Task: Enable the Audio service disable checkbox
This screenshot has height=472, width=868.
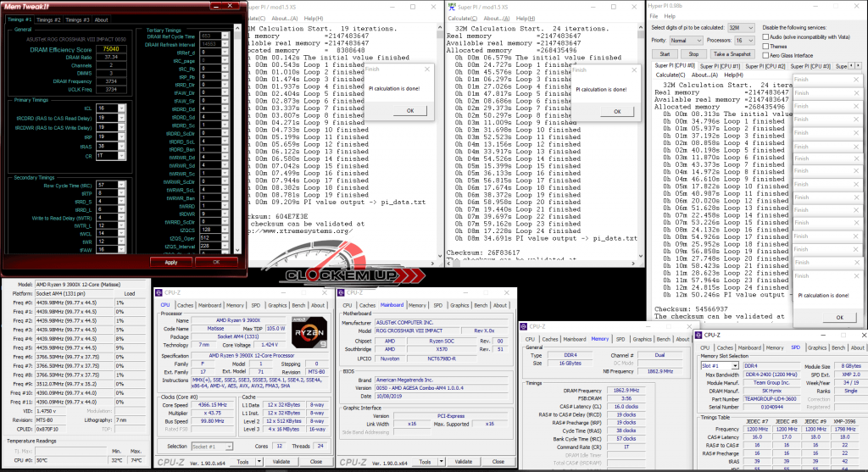Action: click(x=765, y=37)
